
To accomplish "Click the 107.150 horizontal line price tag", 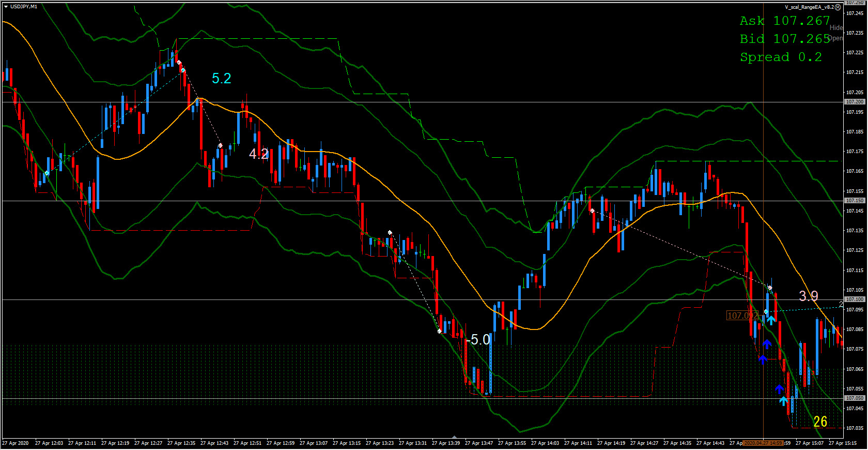I will [854, 200].
